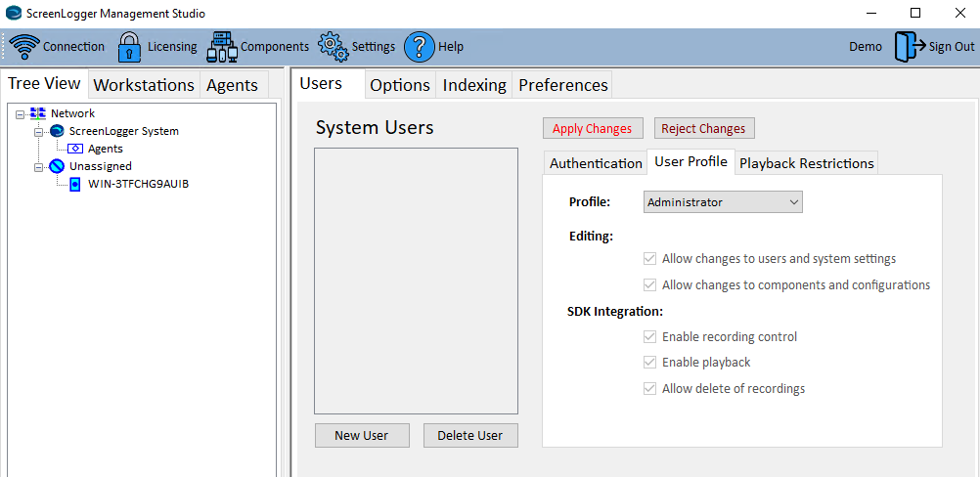Click the Connection wifi icon
Viewport: 980px width, 477px height.
click(x=24, y=46)
